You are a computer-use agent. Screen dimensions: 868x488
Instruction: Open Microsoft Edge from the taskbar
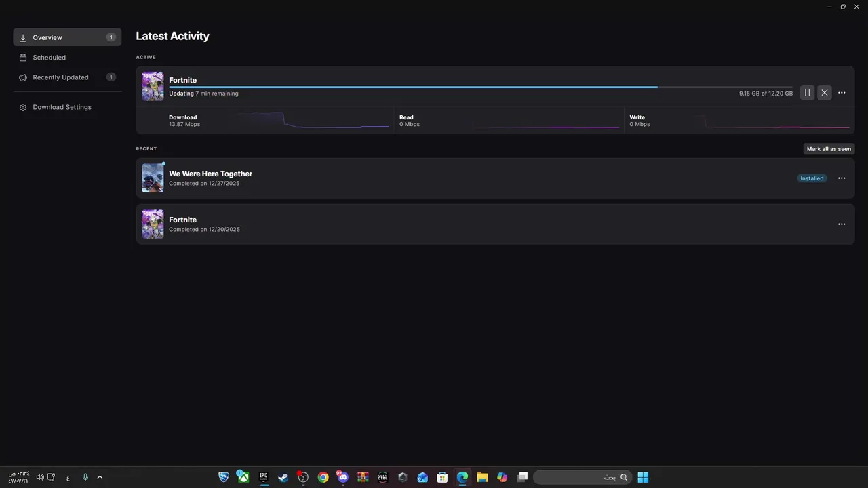click(x=462, y=477)
